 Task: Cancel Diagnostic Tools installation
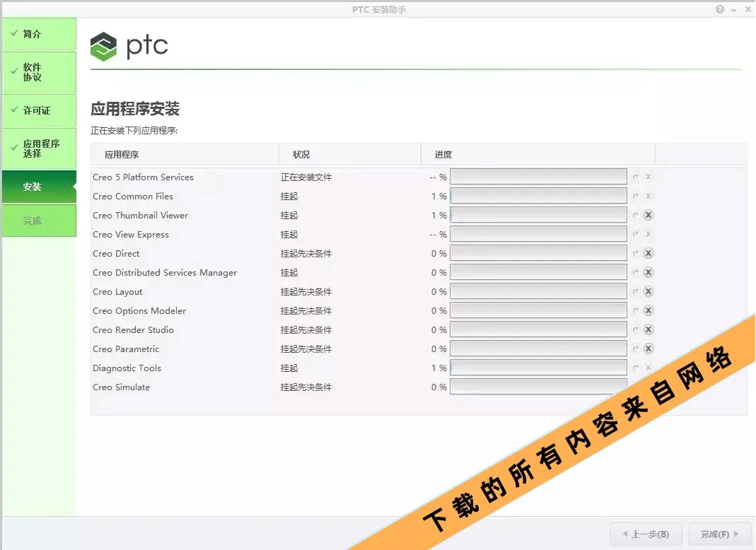[x=649, y=368]
